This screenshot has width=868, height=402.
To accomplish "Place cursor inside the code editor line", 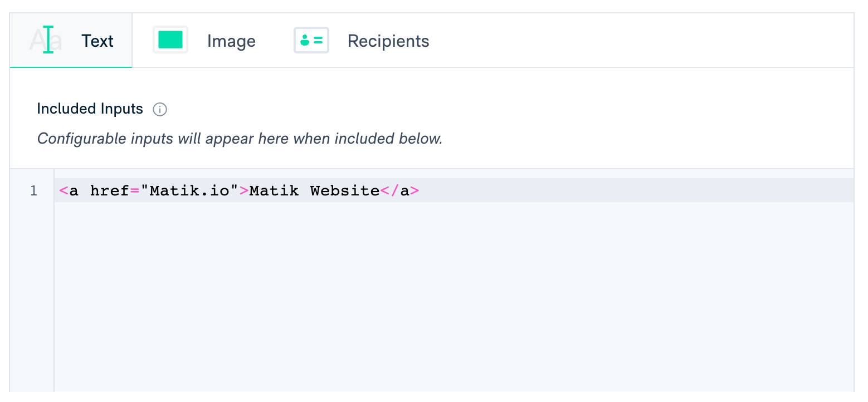I will (501, 190).
